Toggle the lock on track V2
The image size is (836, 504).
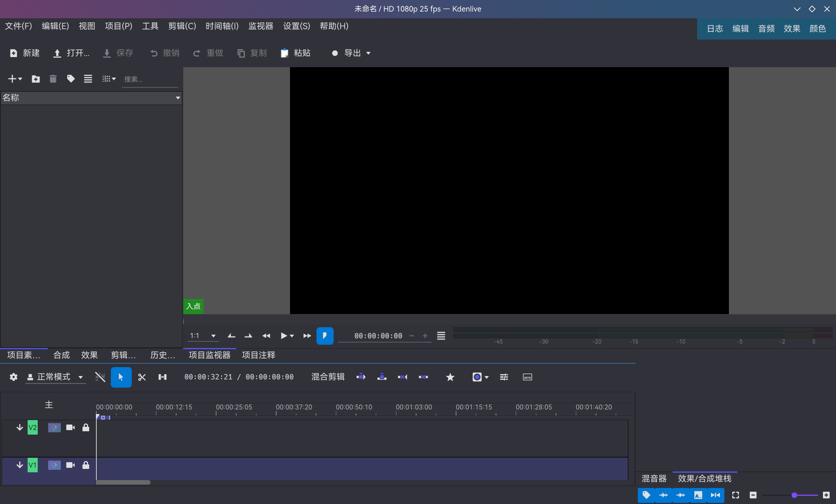tap(85, 428)
